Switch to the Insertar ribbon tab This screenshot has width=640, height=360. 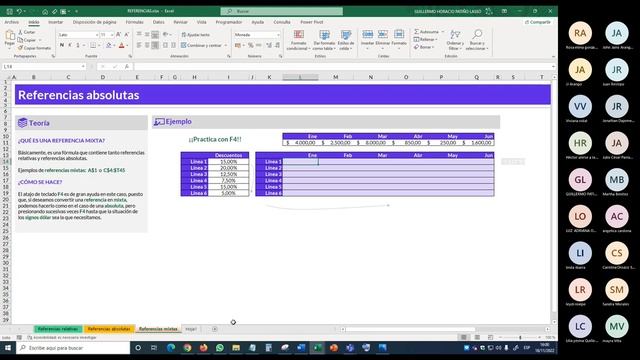(56, 22)
